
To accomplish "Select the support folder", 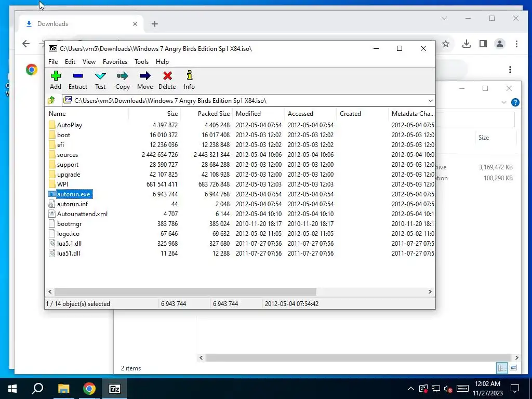I will coord(68,165).
